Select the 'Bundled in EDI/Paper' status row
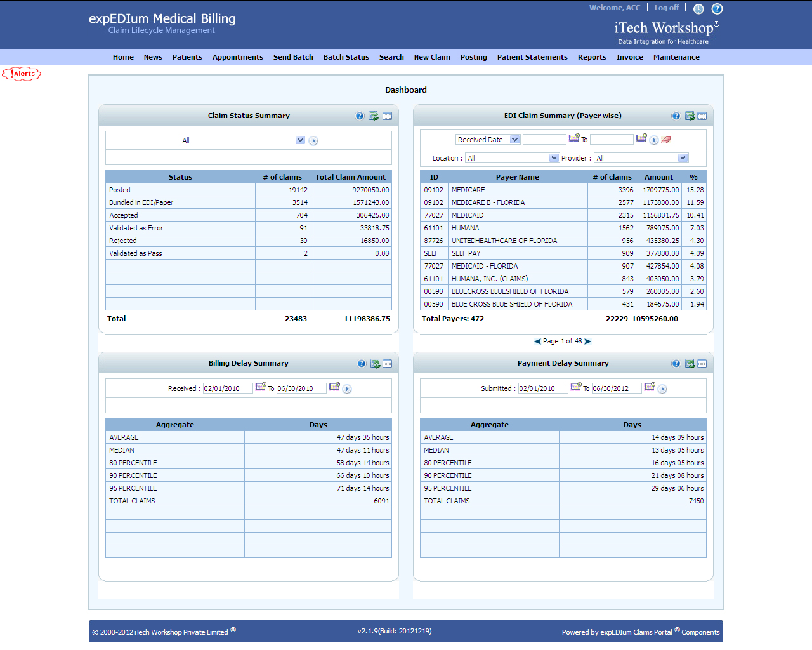The image size is (812, 650). (249, 202)
